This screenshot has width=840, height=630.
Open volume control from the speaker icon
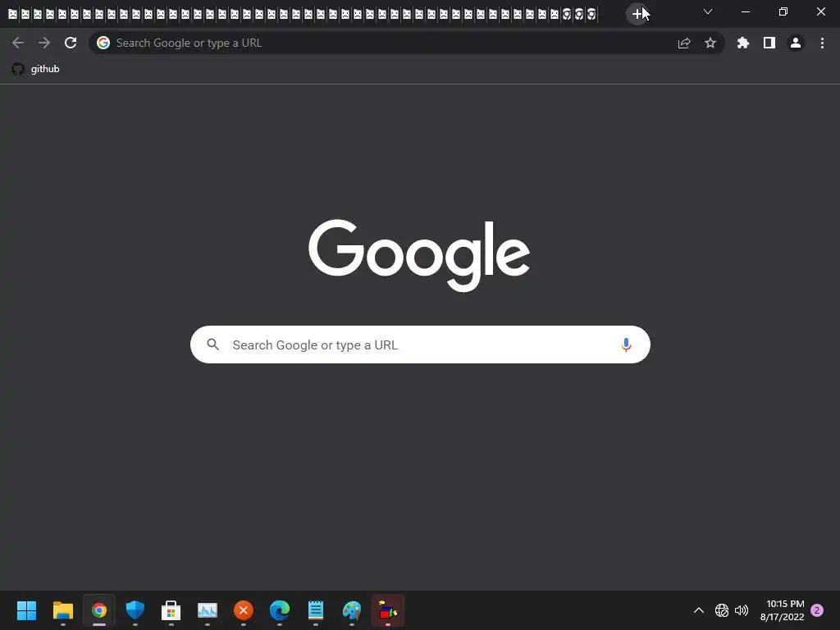[x=742, y=610]
